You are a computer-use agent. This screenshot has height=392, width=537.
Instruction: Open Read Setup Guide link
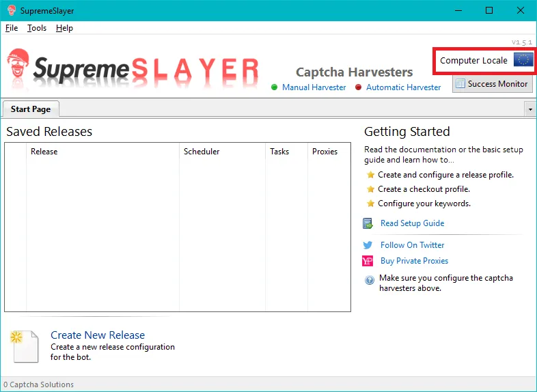coord(413,223)
